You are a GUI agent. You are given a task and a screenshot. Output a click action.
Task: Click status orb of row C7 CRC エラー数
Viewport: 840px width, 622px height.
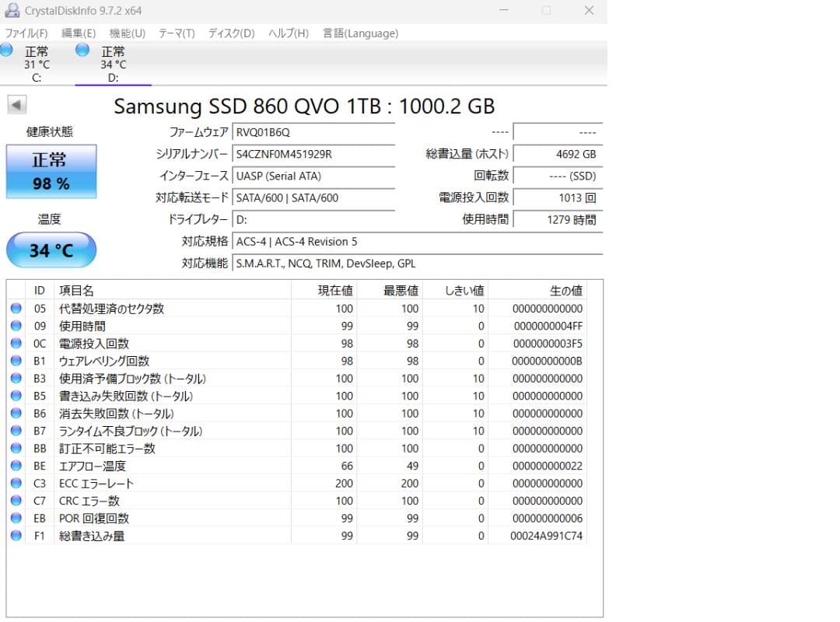[16, 501]
